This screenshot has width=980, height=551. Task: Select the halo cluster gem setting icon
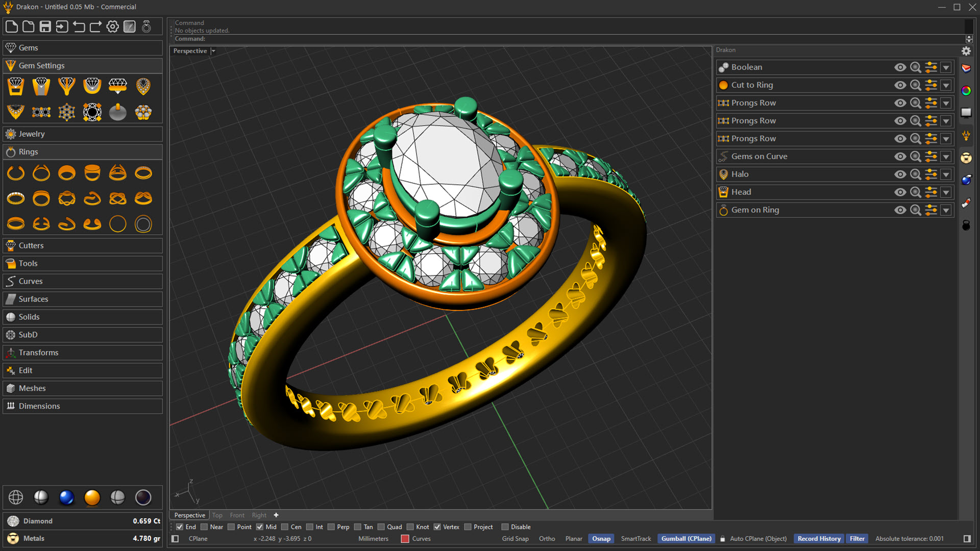click(x=143, y=112)
